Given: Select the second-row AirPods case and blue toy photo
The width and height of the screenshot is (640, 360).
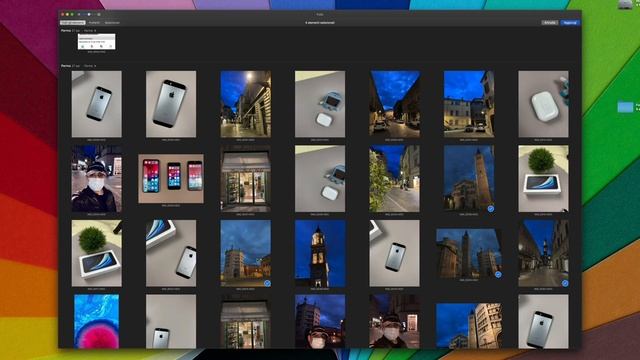Looking at the screenshot, I should [320, 179].
